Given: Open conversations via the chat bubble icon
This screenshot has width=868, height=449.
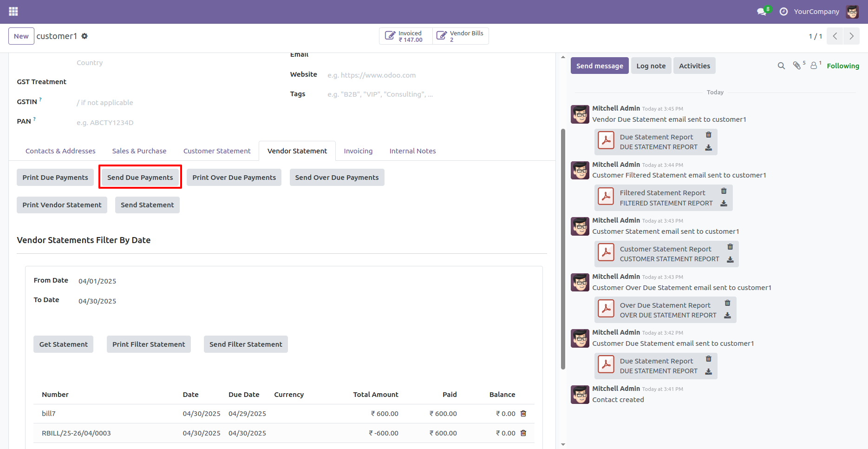Looking at the screenshot, I should (761, 11).
